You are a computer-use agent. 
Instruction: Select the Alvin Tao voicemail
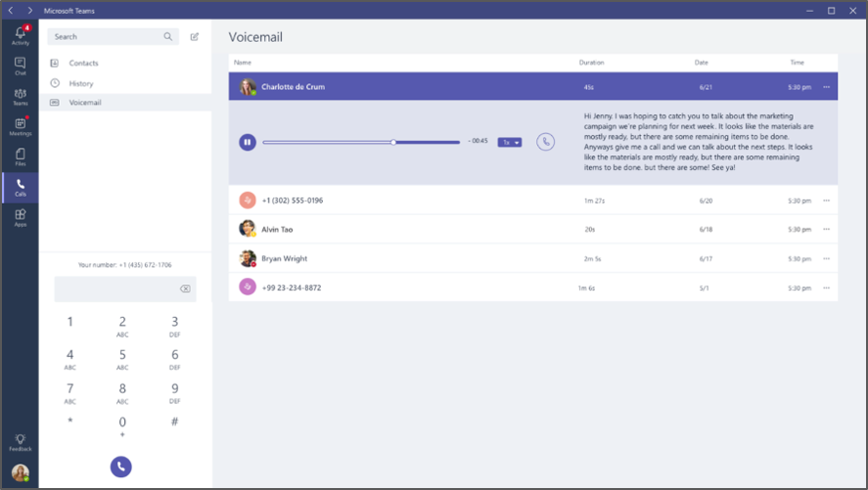tap(533, 229)
